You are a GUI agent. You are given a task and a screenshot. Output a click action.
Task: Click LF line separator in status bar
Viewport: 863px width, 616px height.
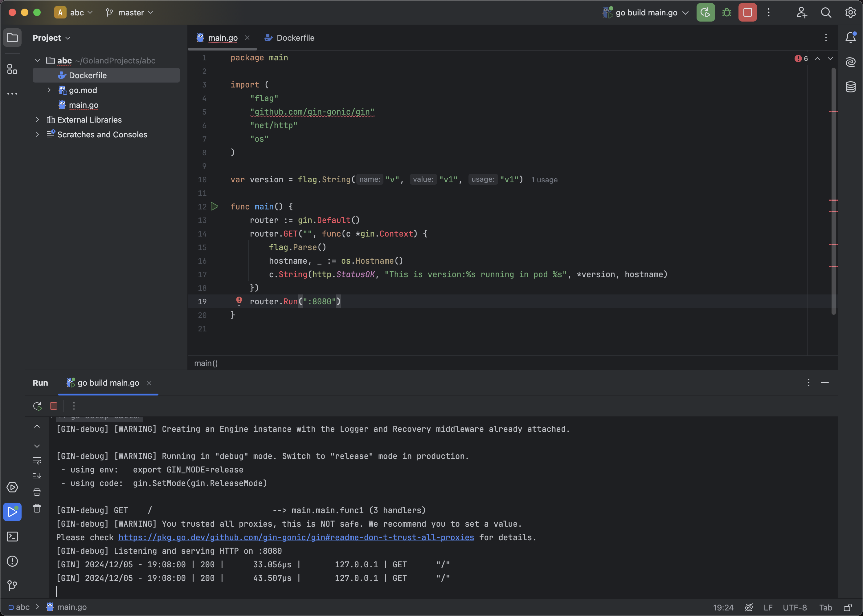tap(768, 607)
